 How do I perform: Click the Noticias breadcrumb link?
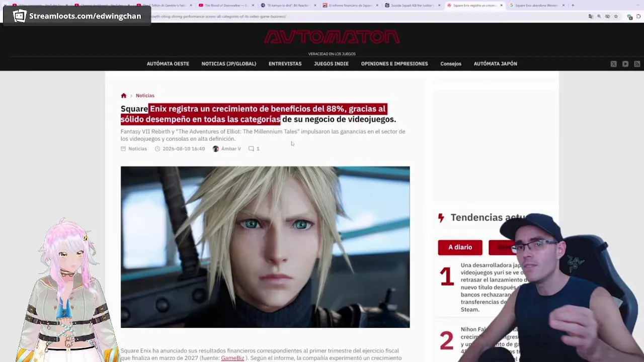click(145, 96)
